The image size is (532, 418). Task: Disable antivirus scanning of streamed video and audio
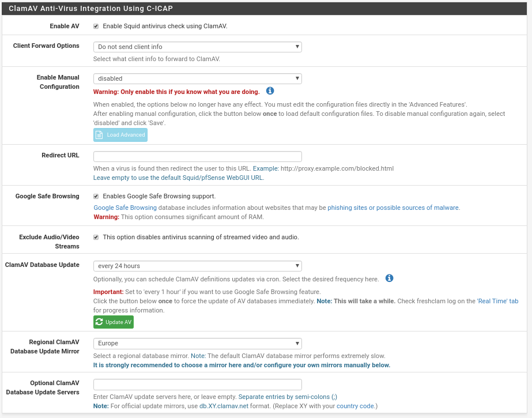coord(96,237)
